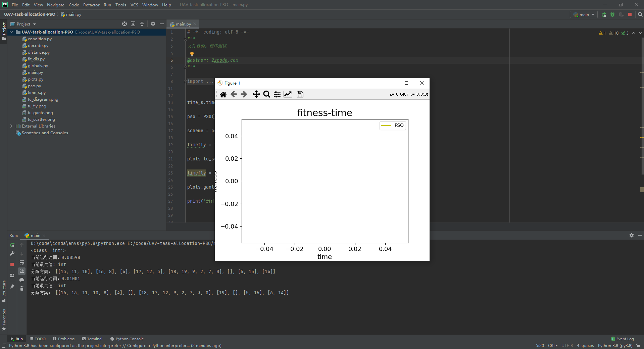Screen dimensions: 644x349
Task: Open the Tools menu
Action: pyautogui.click(x=120, y=5)
